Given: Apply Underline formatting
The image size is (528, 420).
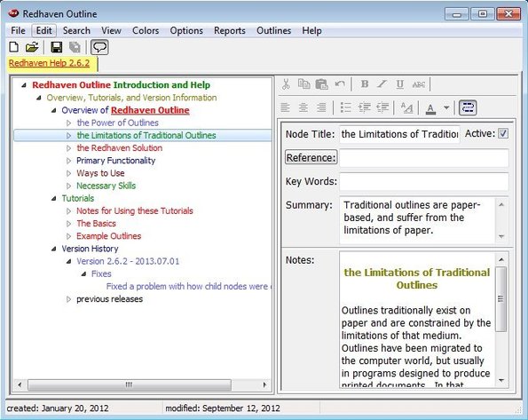Looking at the screenshot, I should pyautogui.click(x=399, y=84).
